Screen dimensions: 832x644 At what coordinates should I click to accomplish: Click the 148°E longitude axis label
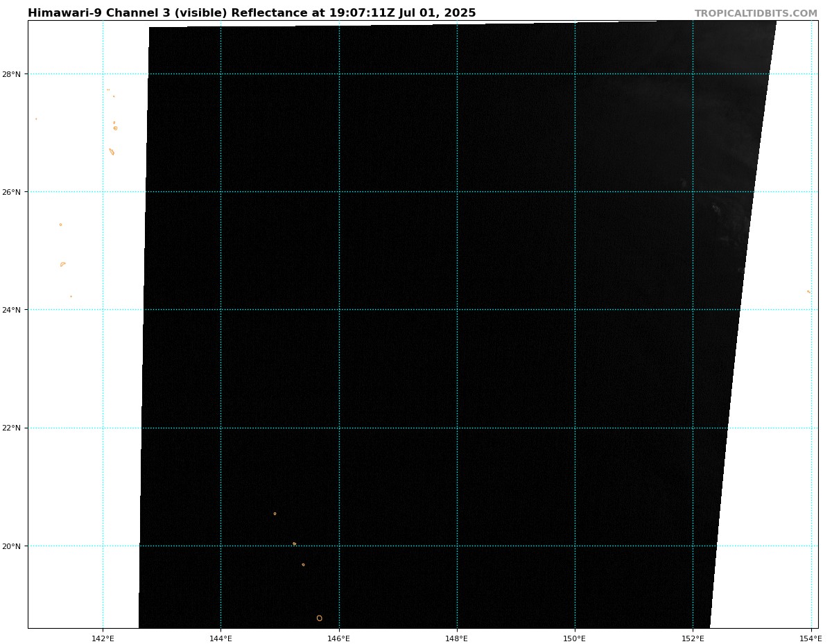tap(456, 638)
